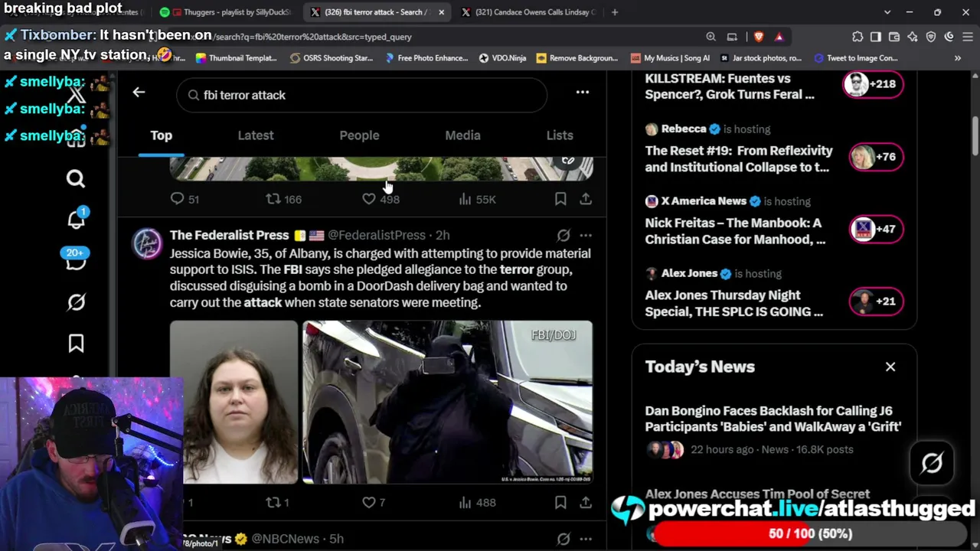The height and width of the screenshot is (551, 980).
Task: Open the Tweet to Image Con bookmark
Action: 856,58
